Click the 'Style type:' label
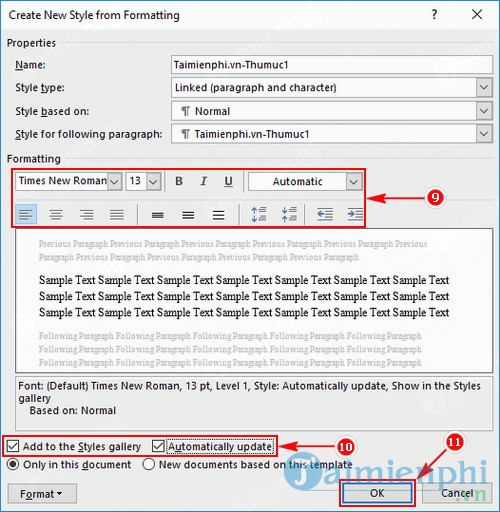Image resolution: width=500 pixels, height=512 pixels. [x=40, y=88]
